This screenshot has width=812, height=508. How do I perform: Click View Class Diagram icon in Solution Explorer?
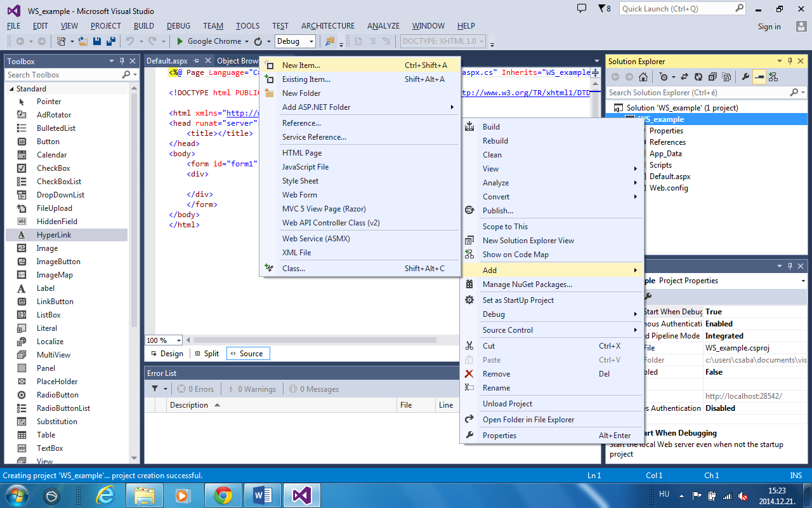[773, 77]
